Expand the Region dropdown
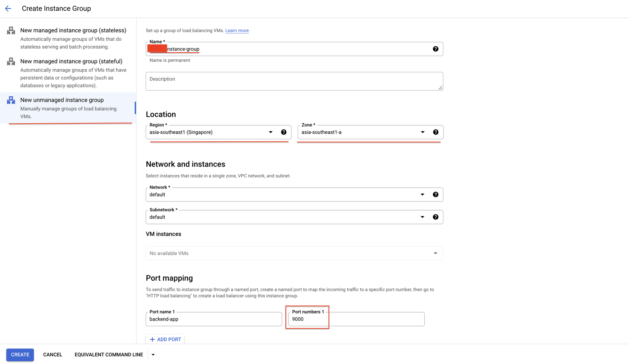 [x=270, y=132]
